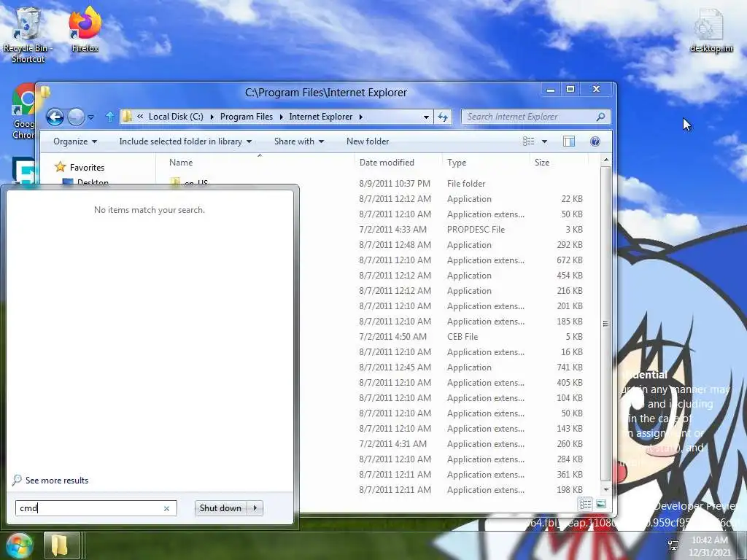Select Local Disk (C:) in breadcrumb

(176, 117)
